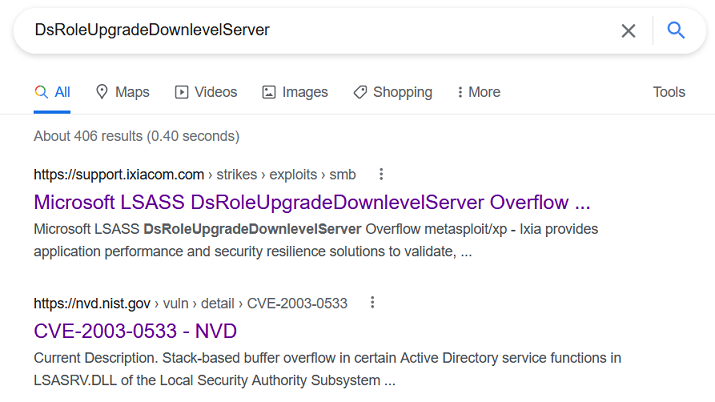Viewport: 715px width, 402px height.
Task: Click the Ixia result snippet description
Action: [316, 240]
